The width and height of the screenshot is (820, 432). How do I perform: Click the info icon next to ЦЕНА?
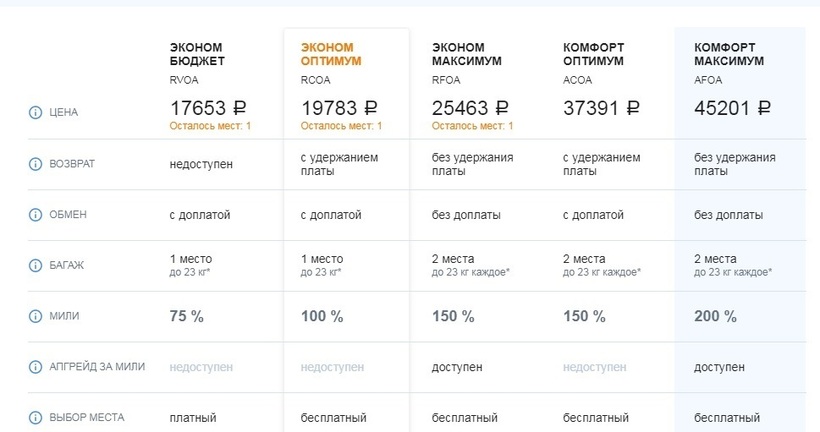pos(35,112)
